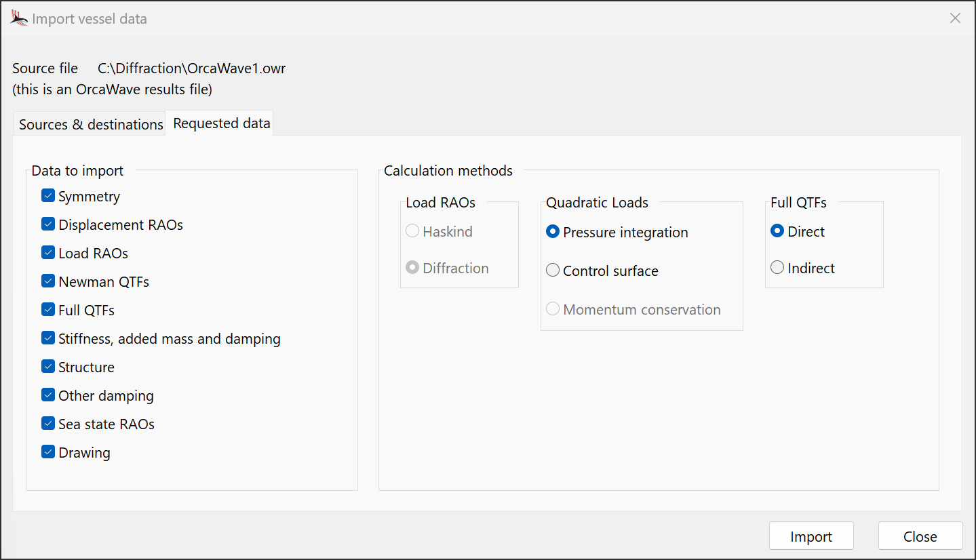Uncheck Sea state RAOs
Viewport: 976px width, 560px height.
48,424
